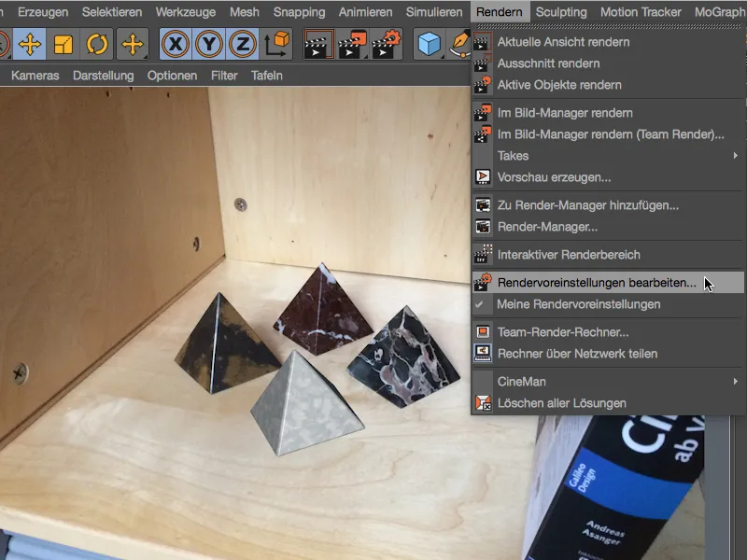747x560 pixels.
Task: Choose Aktuelle Ansicht rendern
Action: tap(608, 42)
